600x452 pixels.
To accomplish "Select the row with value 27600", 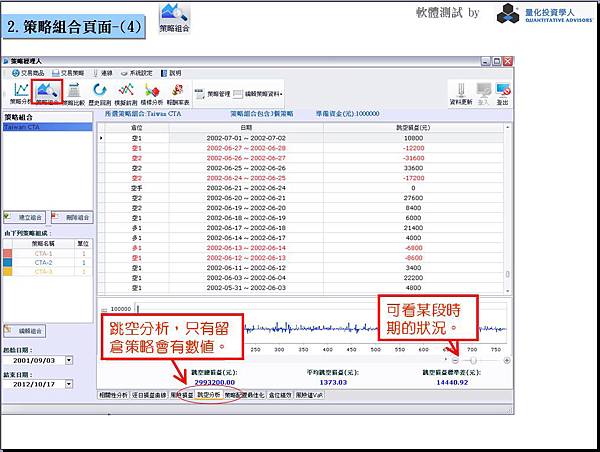I will [x=301, y=197].
